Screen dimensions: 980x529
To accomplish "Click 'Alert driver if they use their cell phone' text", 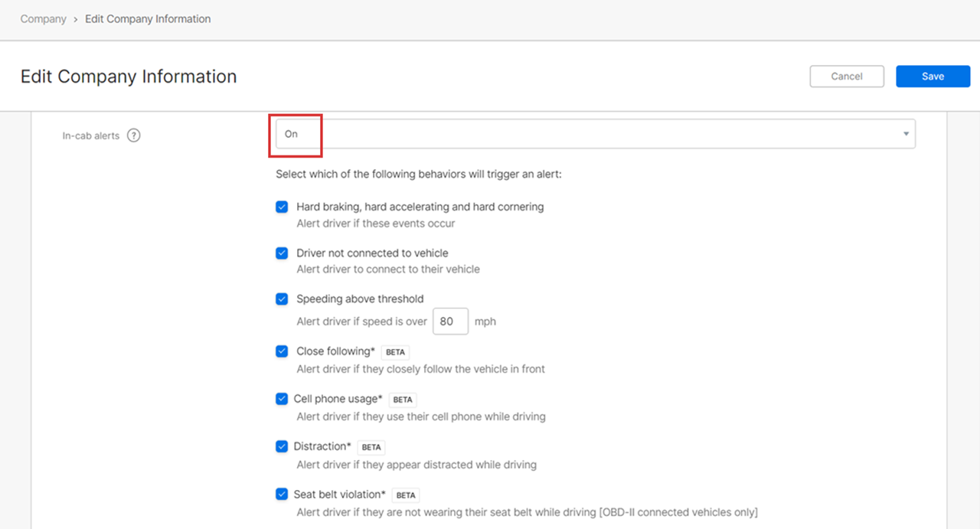I will click(421, 417).
